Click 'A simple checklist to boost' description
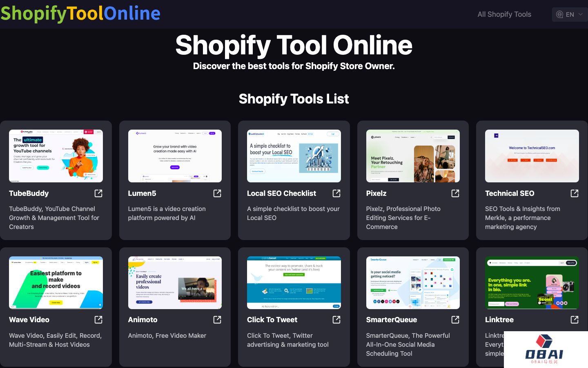This screenshot has height=368, width=588. [293, 213]
